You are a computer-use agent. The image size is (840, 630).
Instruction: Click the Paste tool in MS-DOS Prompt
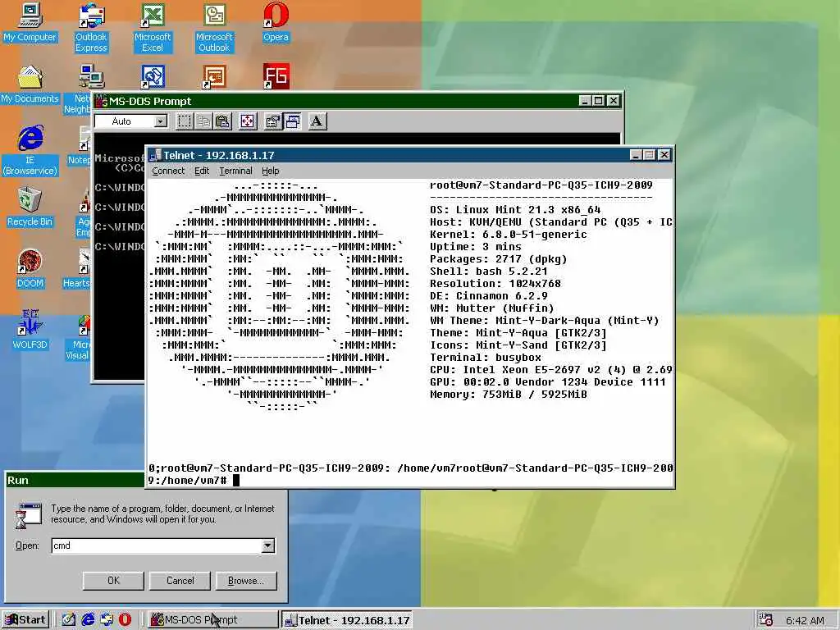(223, 121)
